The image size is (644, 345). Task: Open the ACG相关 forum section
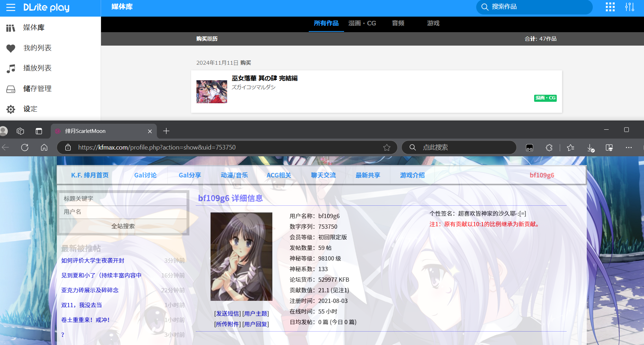click(x=279, y=175)
